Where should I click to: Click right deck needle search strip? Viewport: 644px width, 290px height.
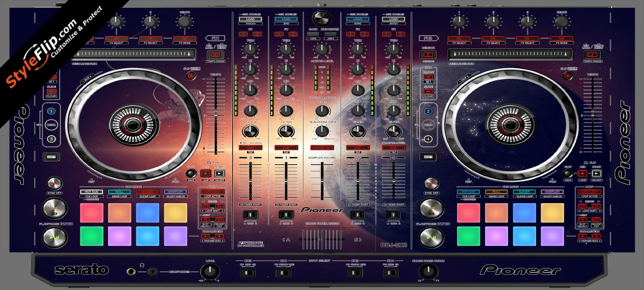pos(510,55)
